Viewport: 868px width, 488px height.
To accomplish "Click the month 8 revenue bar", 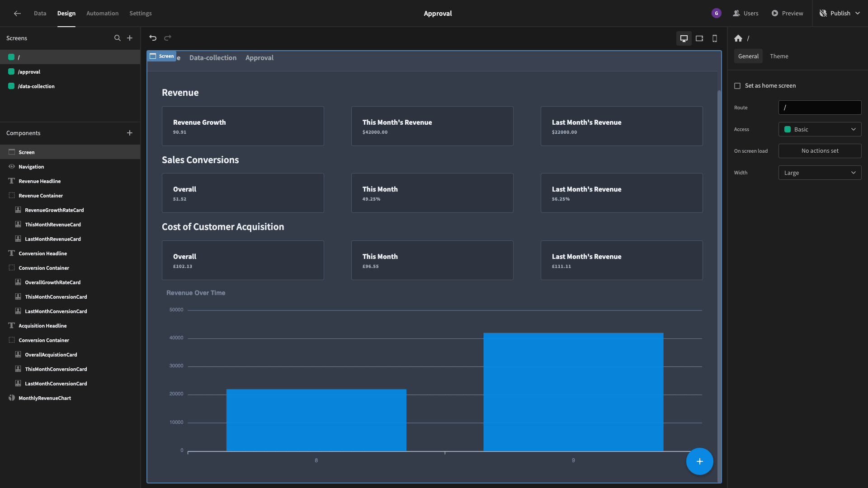I will [316, 420].
